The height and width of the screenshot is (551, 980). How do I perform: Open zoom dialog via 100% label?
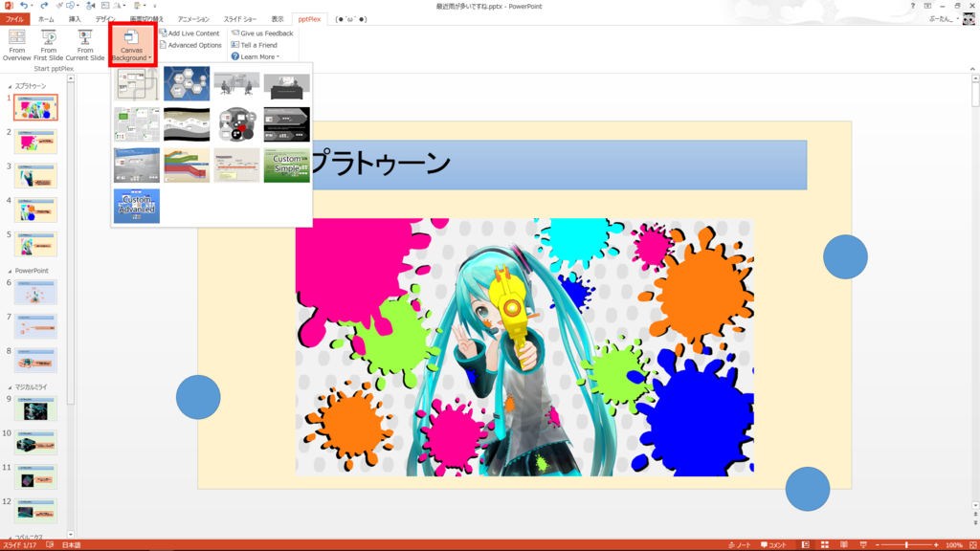[954, 545]
